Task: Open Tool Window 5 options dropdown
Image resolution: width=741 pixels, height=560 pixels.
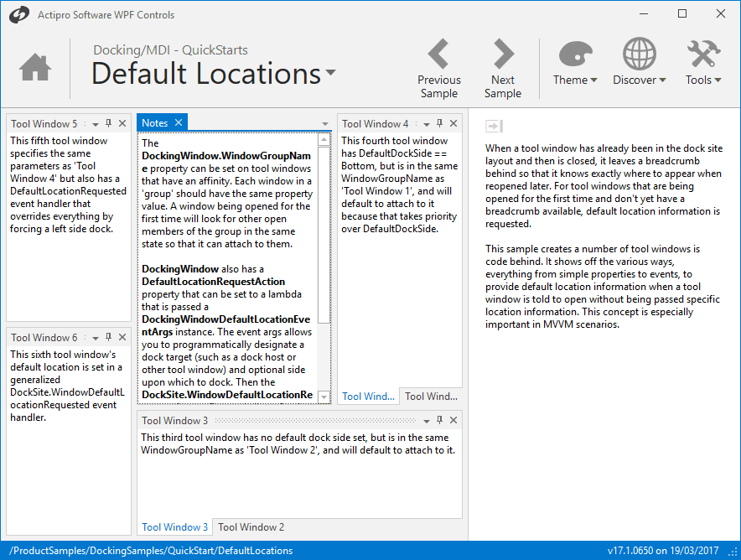Action: click(96, 124)
